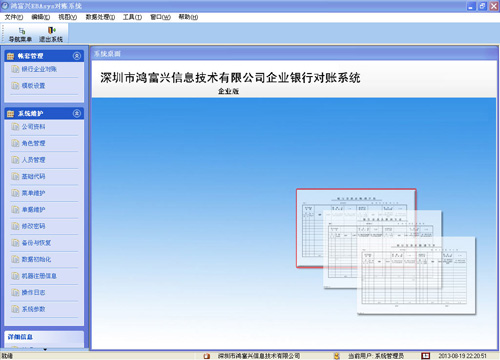The width and height of the screenshot is (500, 360).
Task: Click the 数据初始化 item icon
Action: [15, 259]
